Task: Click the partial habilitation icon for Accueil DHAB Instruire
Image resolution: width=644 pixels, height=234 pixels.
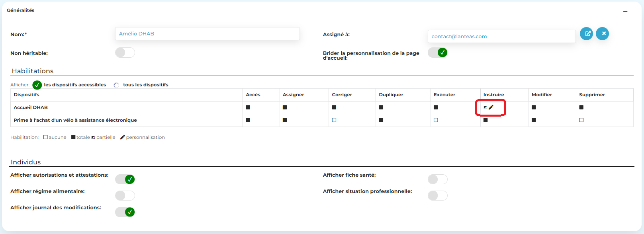Action: point(485,107)
